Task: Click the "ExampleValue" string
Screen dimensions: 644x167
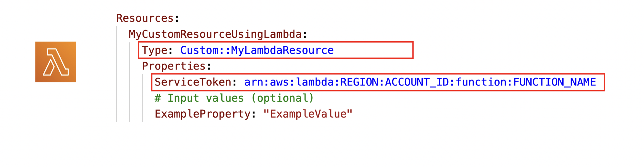Action: 308,114
